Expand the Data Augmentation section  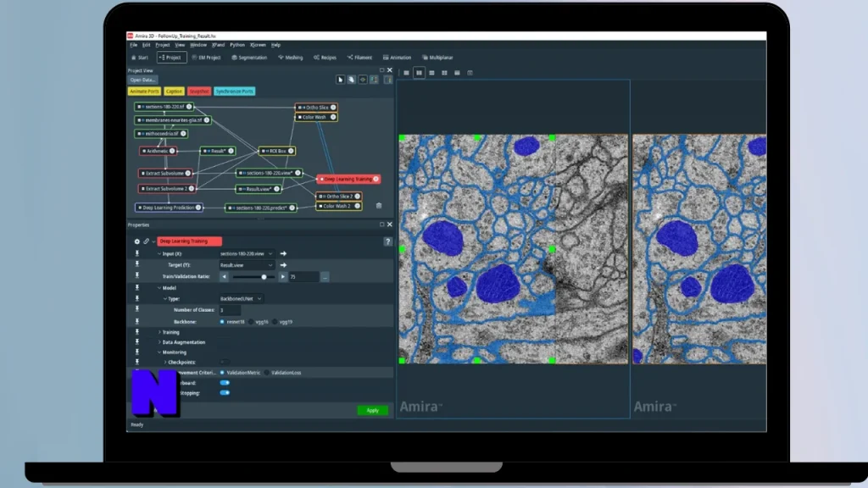[x=159, y=342]
